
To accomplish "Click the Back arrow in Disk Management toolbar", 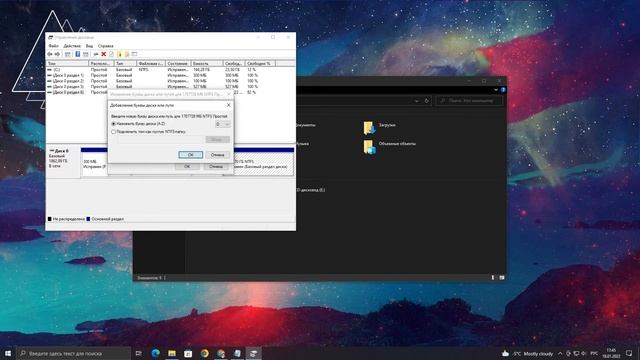I will [x=50, y=54].
